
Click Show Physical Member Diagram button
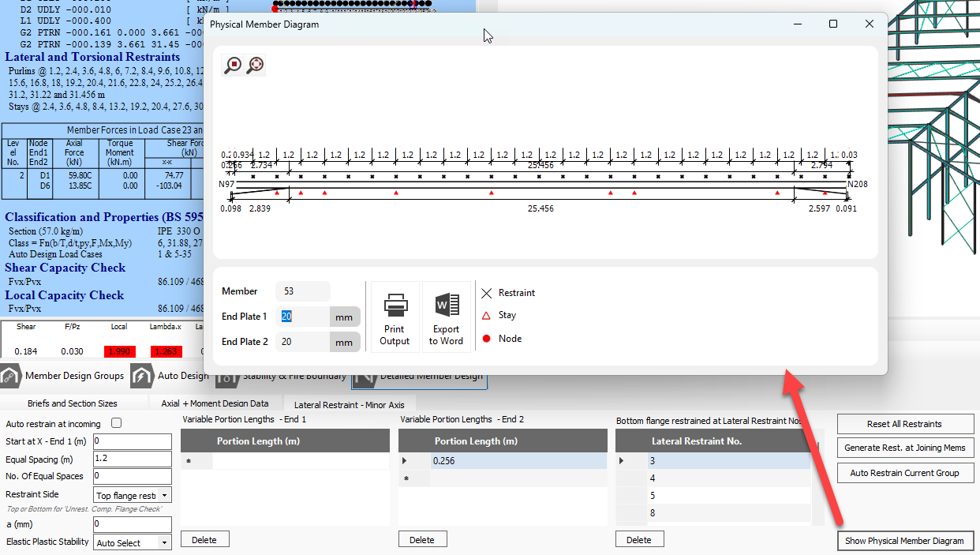coord(905,541)
